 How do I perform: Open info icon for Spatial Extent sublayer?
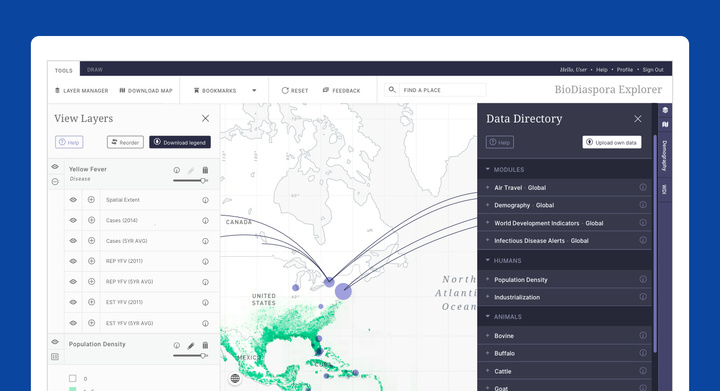pos(205,200)
